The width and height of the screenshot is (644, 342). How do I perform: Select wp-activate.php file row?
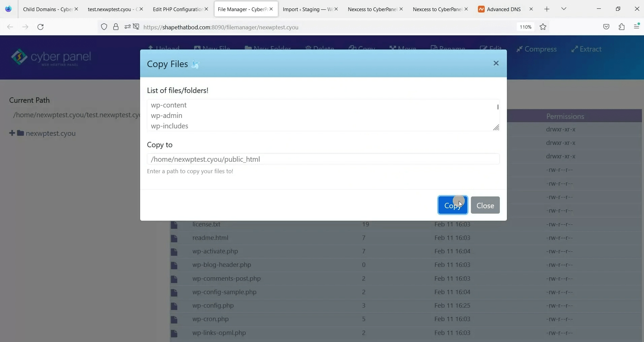point(406,251)
